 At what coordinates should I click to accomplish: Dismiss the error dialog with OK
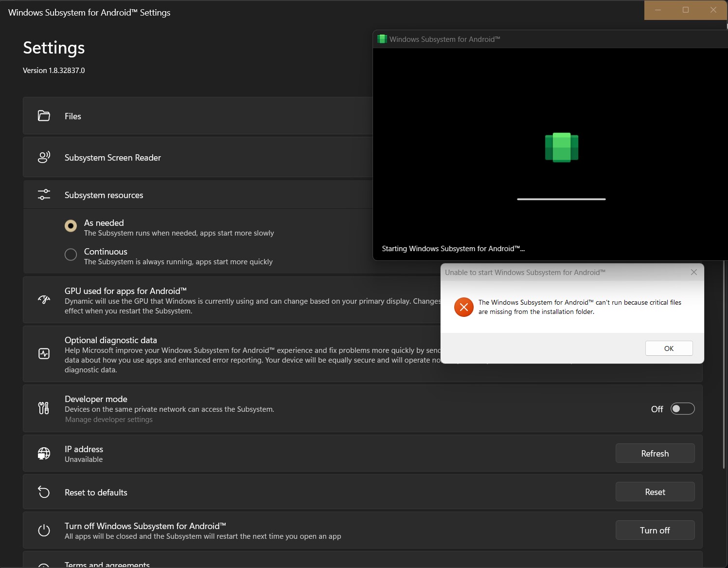(669, 348)
